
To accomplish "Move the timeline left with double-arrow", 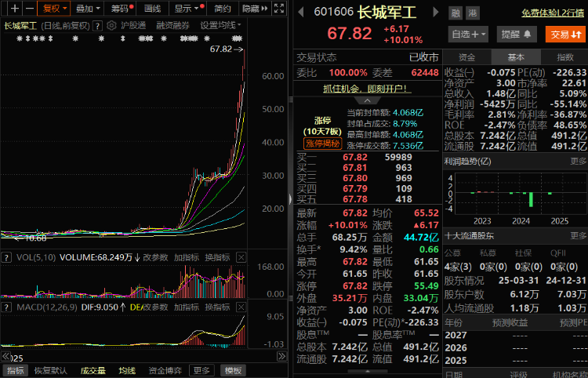I will pyautogui.click(x=6, y=356).
